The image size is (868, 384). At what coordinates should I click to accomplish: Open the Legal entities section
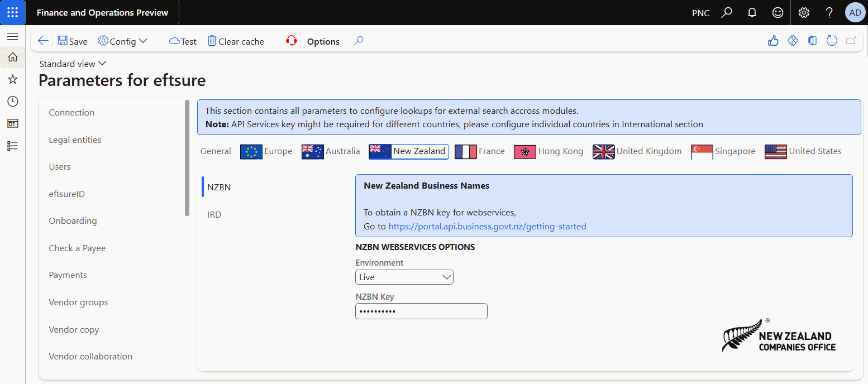[75, 140]
